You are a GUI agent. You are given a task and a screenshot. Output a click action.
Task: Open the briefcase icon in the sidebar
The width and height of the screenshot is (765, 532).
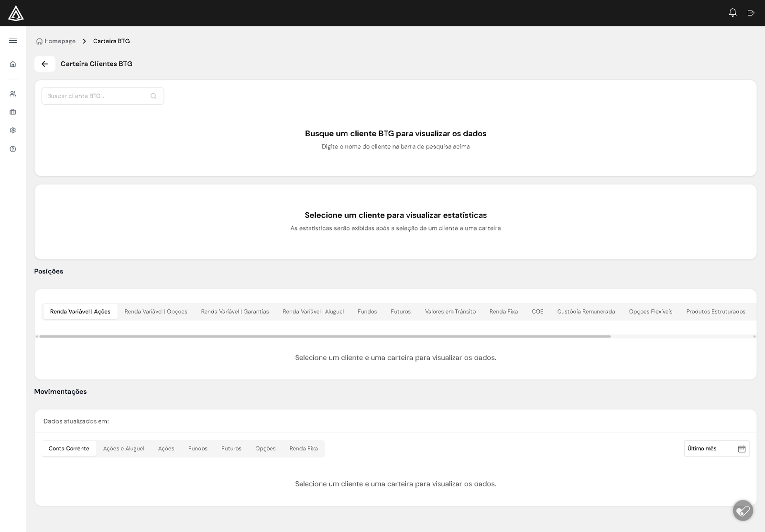click(13, 112)
